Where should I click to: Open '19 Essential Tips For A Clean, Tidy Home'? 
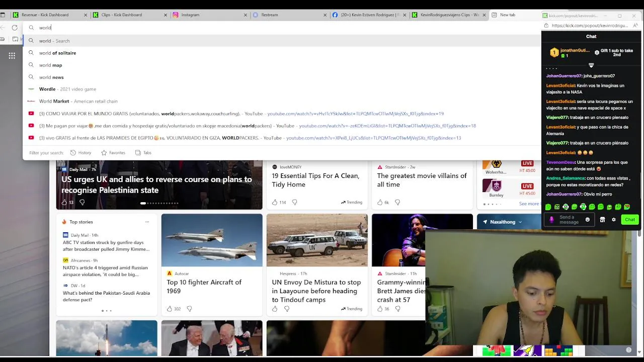pos(315,180)
